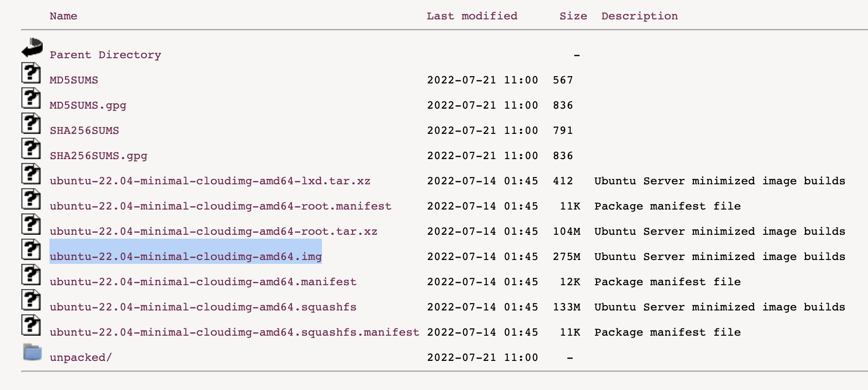Viewport: 868px width, 390px height.
Task: Browse into the unpacked/ directory
Action: click(80, 357)
